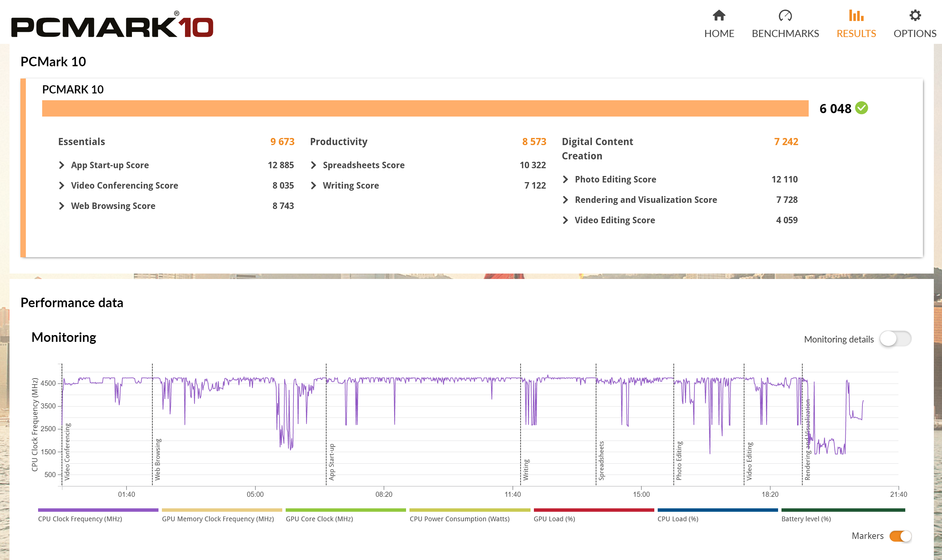Turn off the Markers switch
942x560 pixels.
tap(901, 536)
